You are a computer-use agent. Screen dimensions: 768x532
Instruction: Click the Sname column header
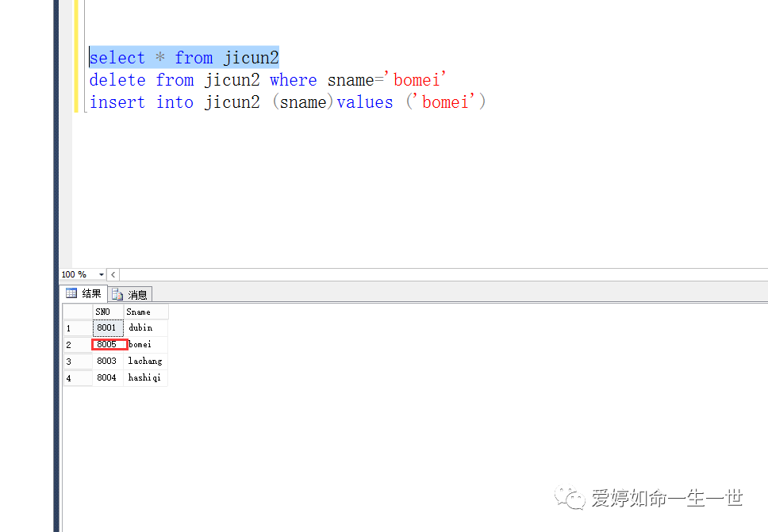tap(146, 312)
